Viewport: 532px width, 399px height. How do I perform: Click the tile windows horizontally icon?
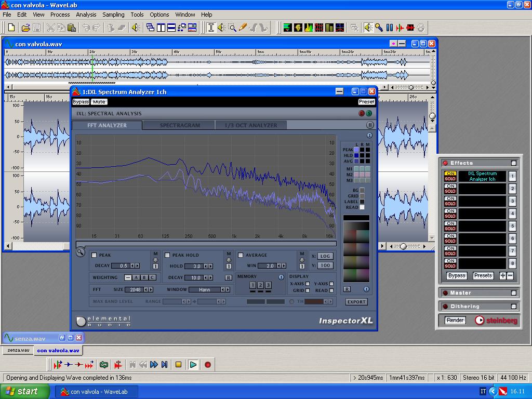coord(171,28)
